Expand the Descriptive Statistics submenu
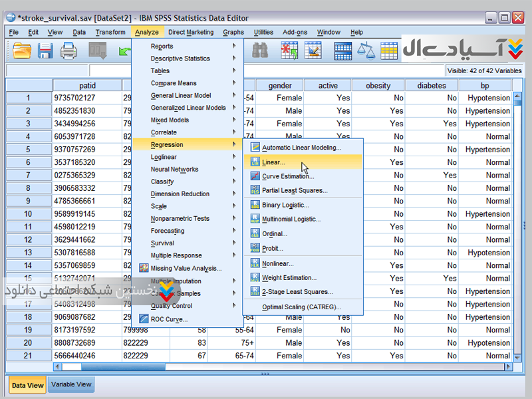This screenshot has height=399, width=532. point(180,59)
